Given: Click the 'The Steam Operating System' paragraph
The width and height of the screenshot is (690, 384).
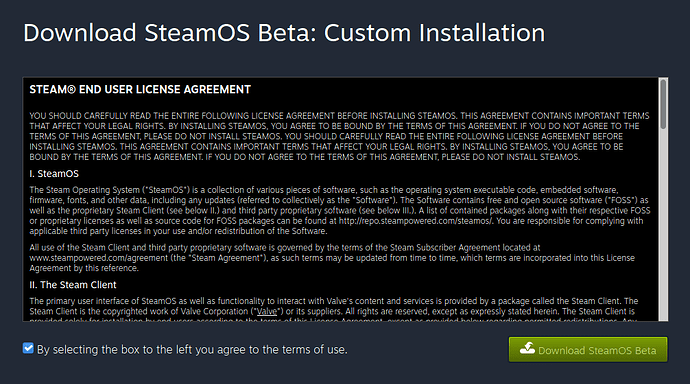Looking at the screenshot, I should tap(340, 211).
